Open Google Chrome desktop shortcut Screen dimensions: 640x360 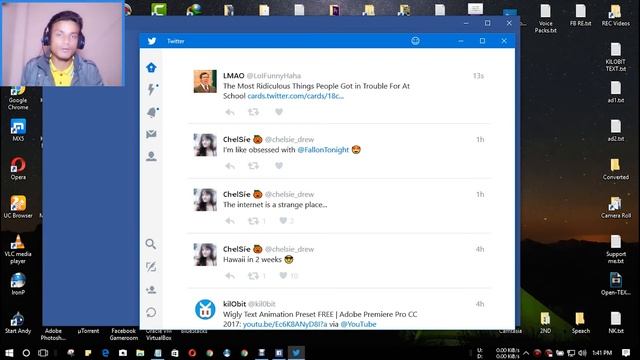pyautogui.click(x=18, y=98)
